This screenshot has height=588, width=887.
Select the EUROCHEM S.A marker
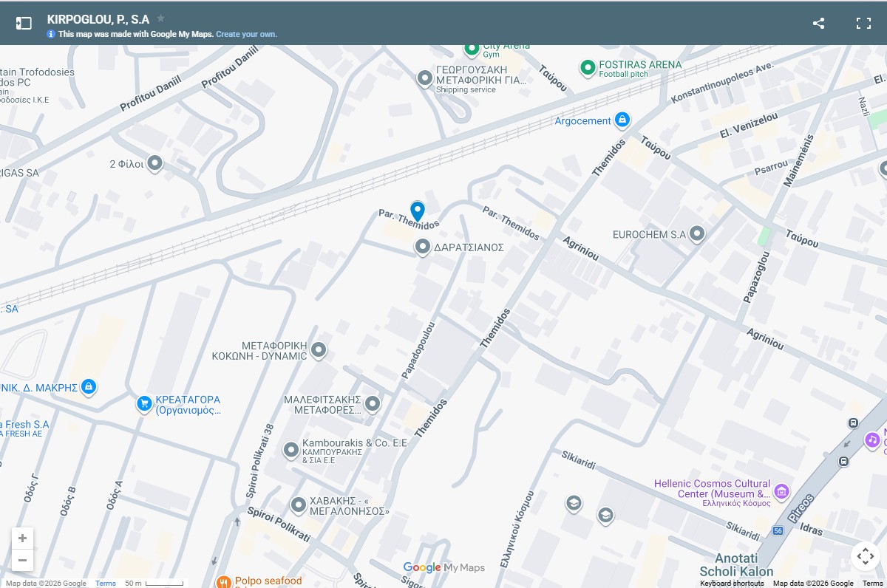(x=697, y=234)
